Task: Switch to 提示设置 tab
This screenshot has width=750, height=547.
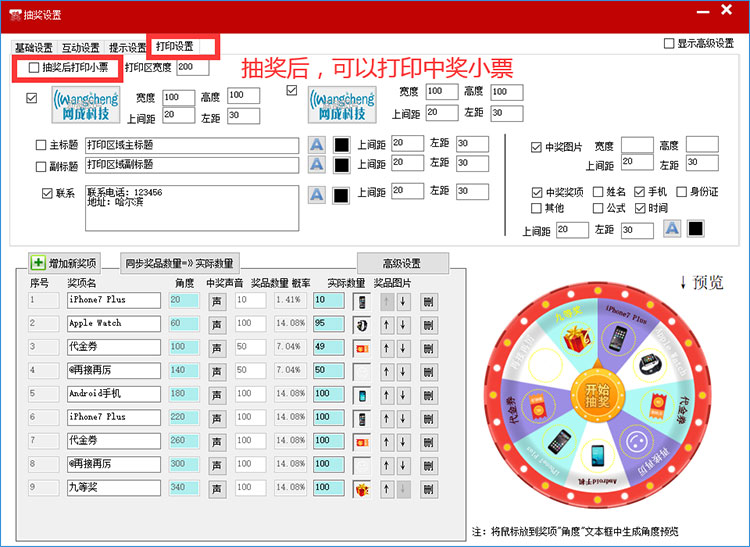Action: click(x=127, y=48)
